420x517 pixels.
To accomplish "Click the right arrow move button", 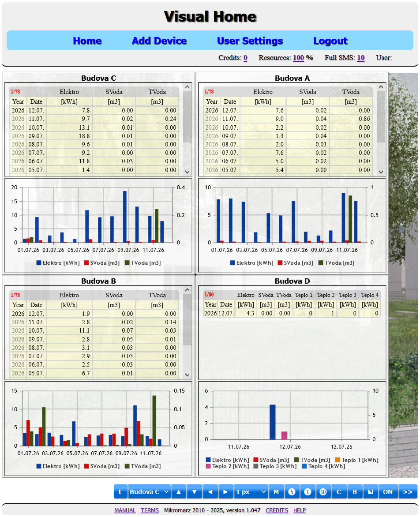I will click(226, 491).
